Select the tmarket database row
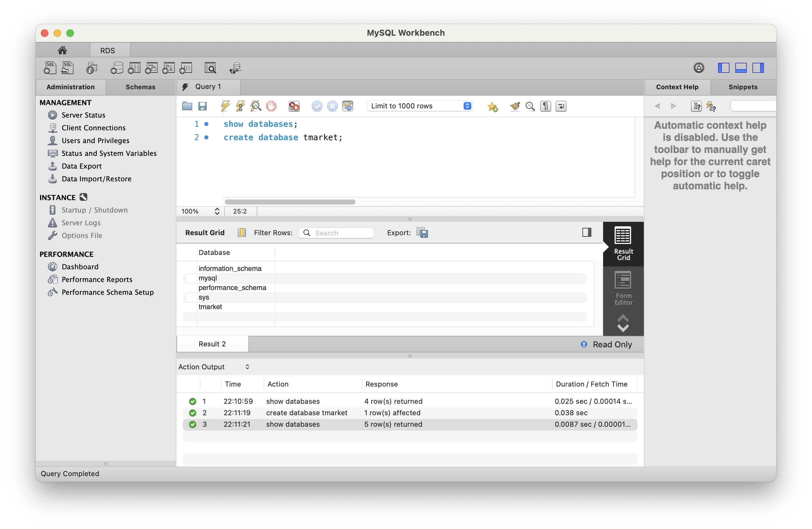Image resolution: width=812 pixels, height=529 pixels. click(385, 307)
